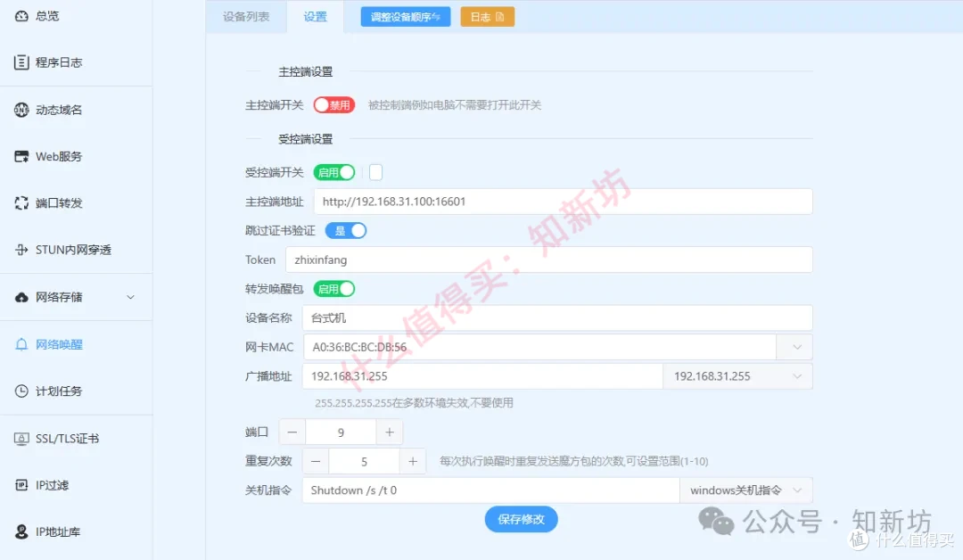Click the 主控端地址 input field
Image resolution: width=963 pixels, height=560 pixels.
coord(564,202)
